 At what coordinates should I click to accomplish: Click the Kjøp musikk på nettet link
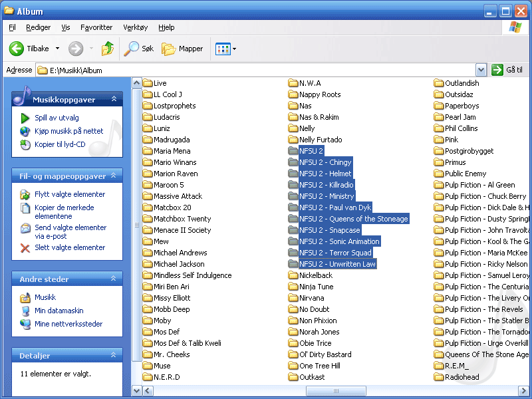click(69, 131)
